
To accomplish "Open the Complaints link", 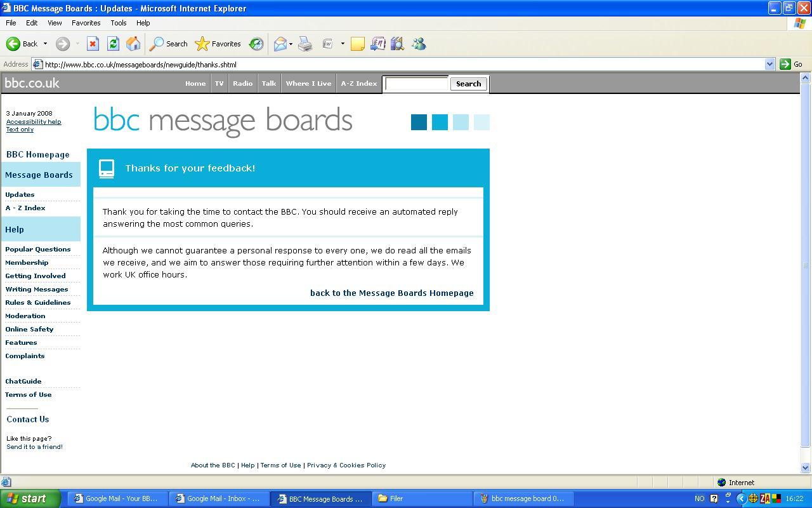I will (25, 356).
